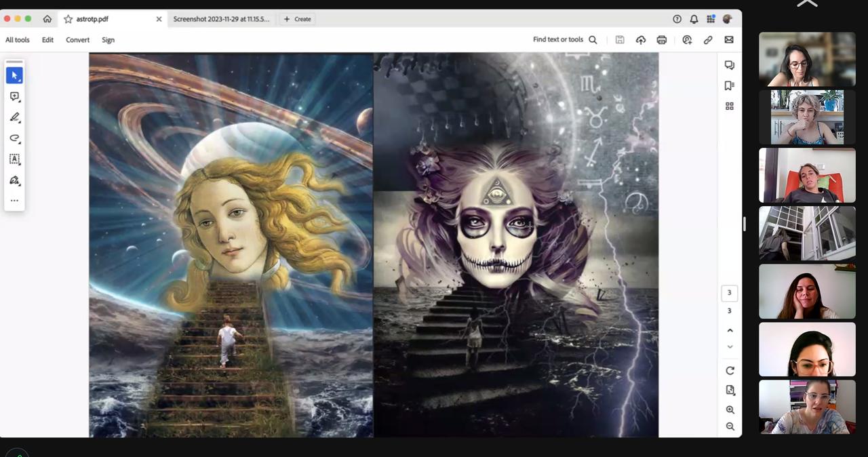The height and width of the screenshot is (457, 868).
Task: Click the current page number box
Action: (x=730, y=293)
